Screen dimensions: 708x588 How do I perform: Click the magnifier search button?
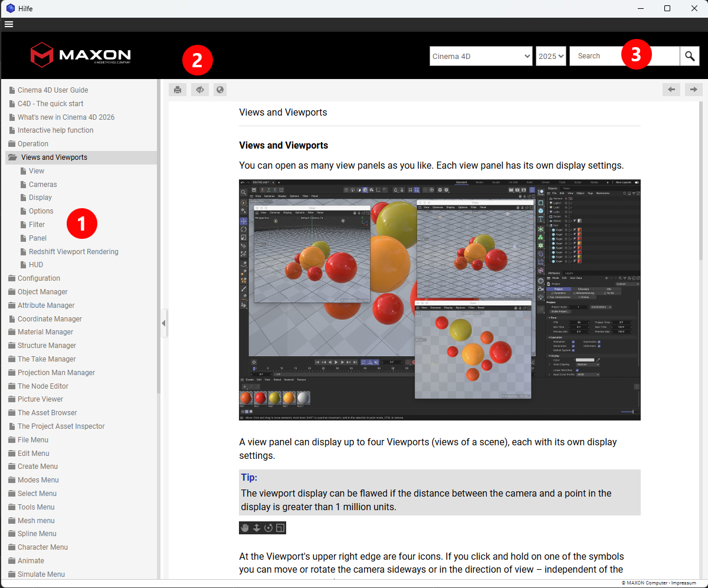click(x=690, y=56)
